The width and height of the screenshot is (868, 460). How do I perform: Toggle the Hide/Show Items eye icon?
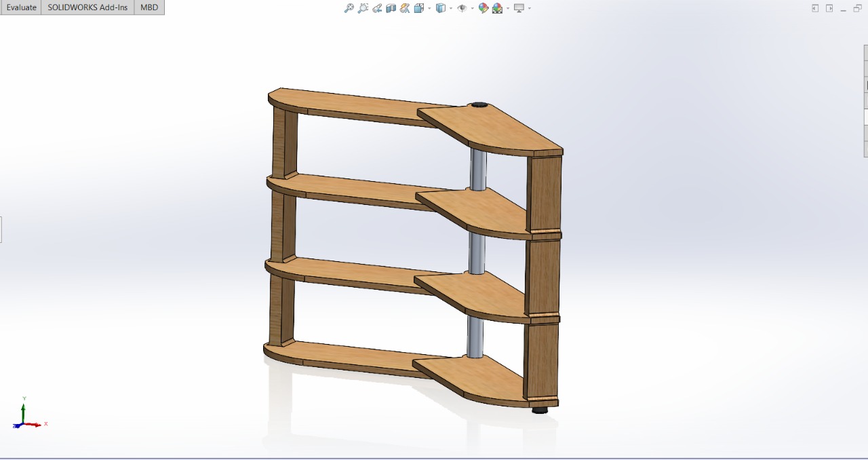(x=462, y=8)
